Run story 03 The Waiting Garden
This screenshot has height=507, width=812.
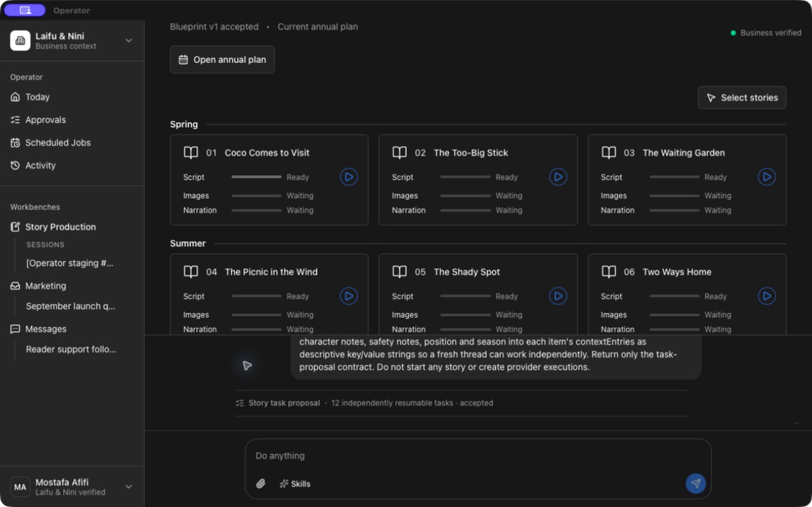coord(767,177)
